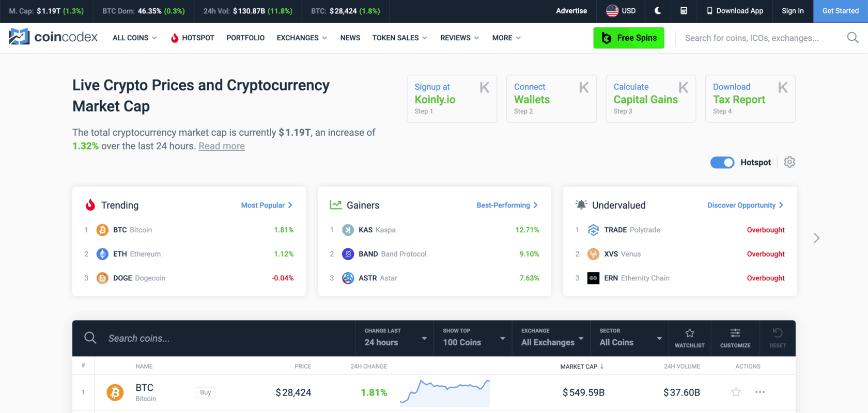Image resolution: width=868 pixels, height=413 pixels.
Task: Click the Reset table icon
Action: tap(778, 338)
